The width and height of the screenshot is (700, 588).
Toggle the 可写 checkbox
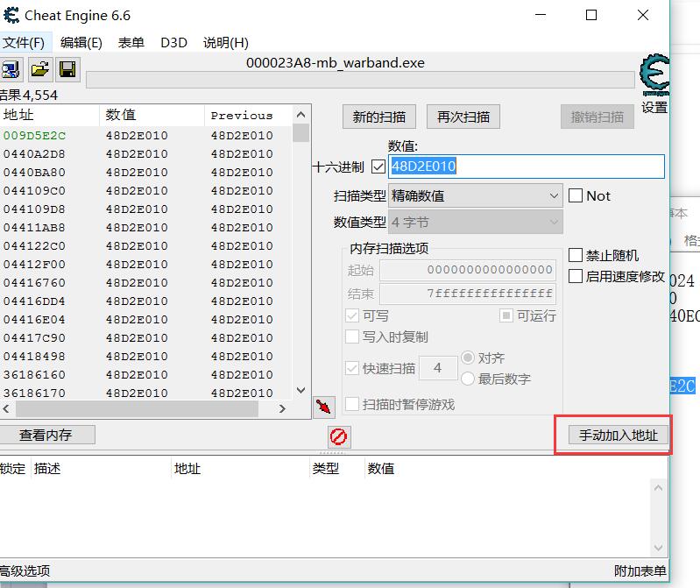[x=352, y=316]
